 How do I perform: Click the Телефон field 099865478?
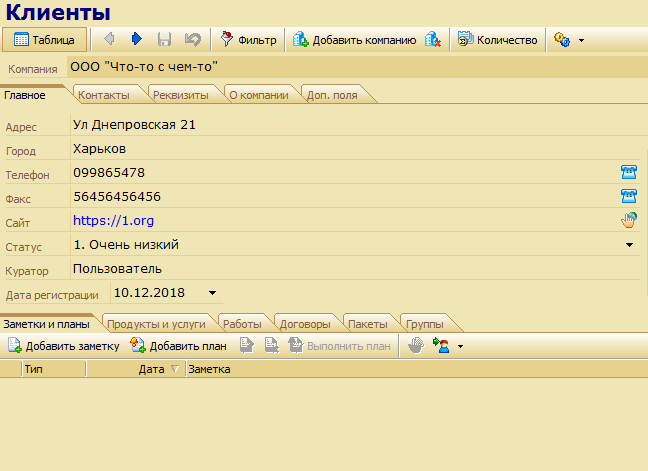pos(344,173)
